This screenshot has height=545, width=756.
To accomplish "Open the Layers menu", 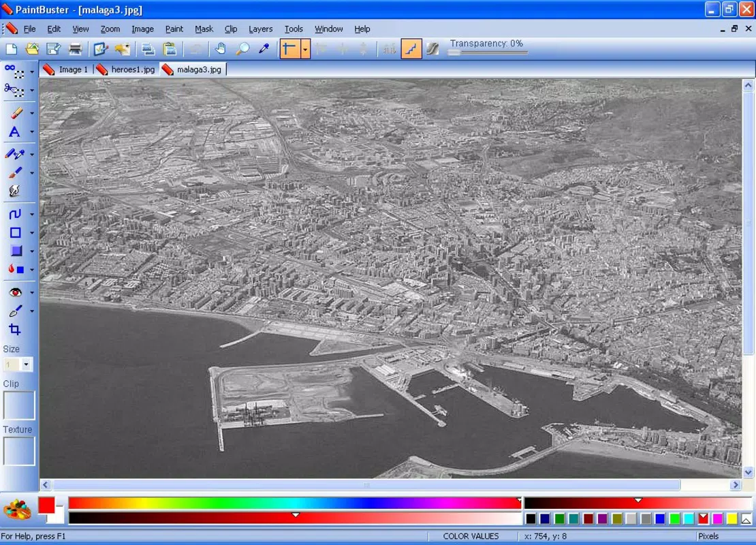I will [260, 29].
